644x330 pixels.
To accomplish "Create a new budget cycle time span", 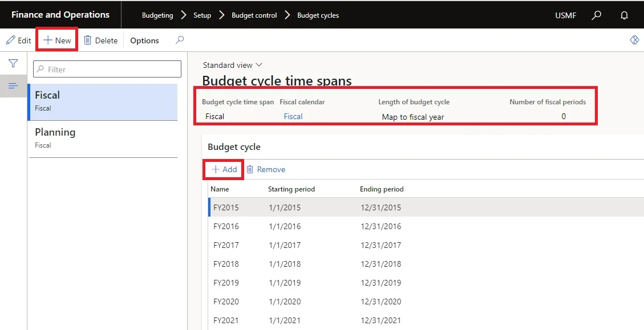I will pyautogui.click(x=57, y=40).
